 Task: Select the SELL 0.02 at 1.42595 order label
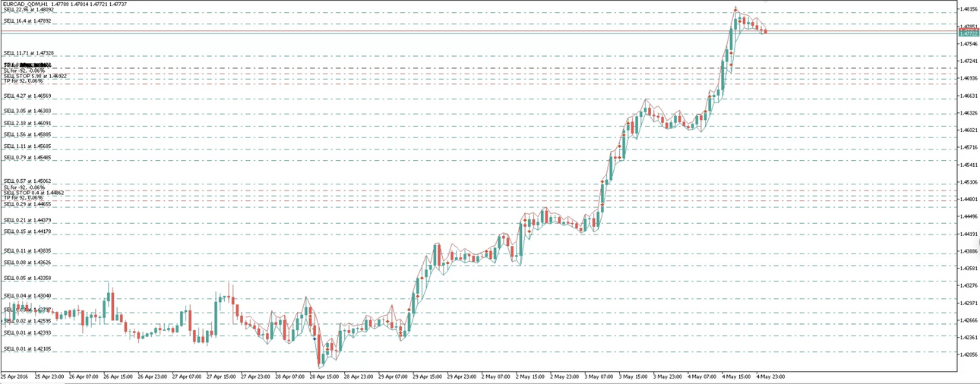pos(27,321)
